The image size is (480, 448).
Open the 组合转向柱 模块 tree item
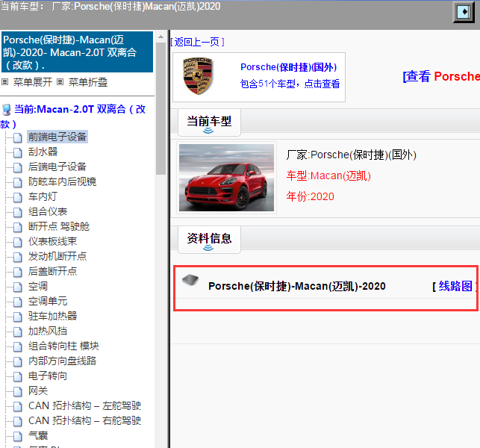63,346
